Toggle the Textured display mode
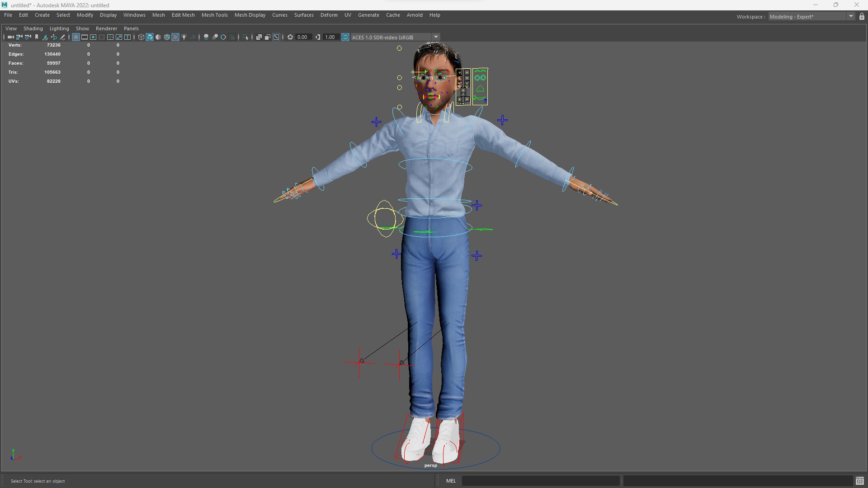The image size is (868, 488). tap(175, 37)
